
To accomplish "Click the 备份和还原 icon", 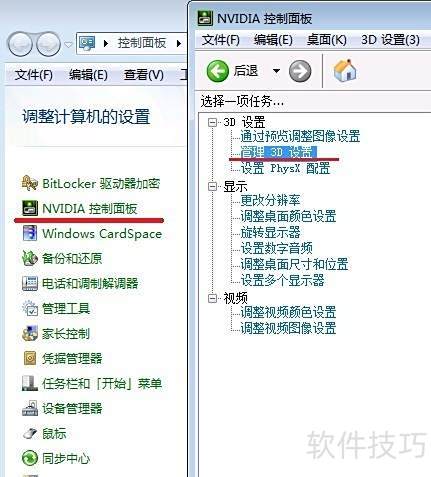I will click(29, 258).
